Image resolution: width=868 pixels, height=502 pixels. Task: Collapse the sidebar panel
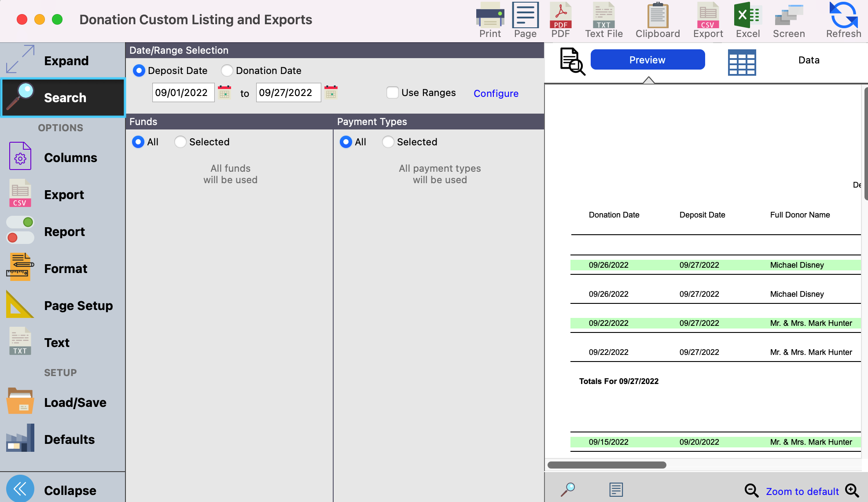20,489
